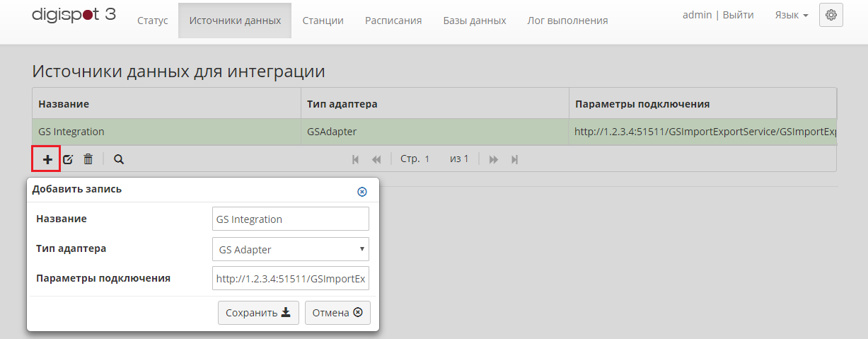Screen dimensions: 868x339
Task: Open search with the magnifier icon
Action: 119,159
